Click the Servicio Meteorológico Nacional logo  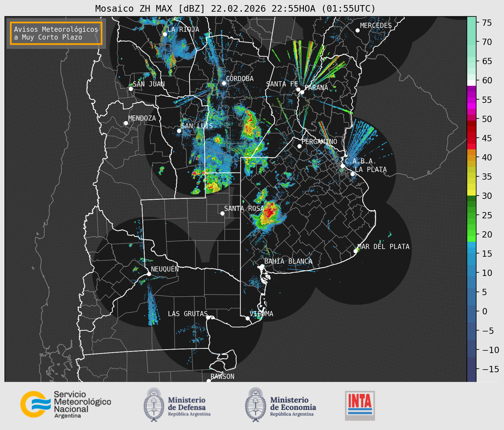[x=65, y=404]
